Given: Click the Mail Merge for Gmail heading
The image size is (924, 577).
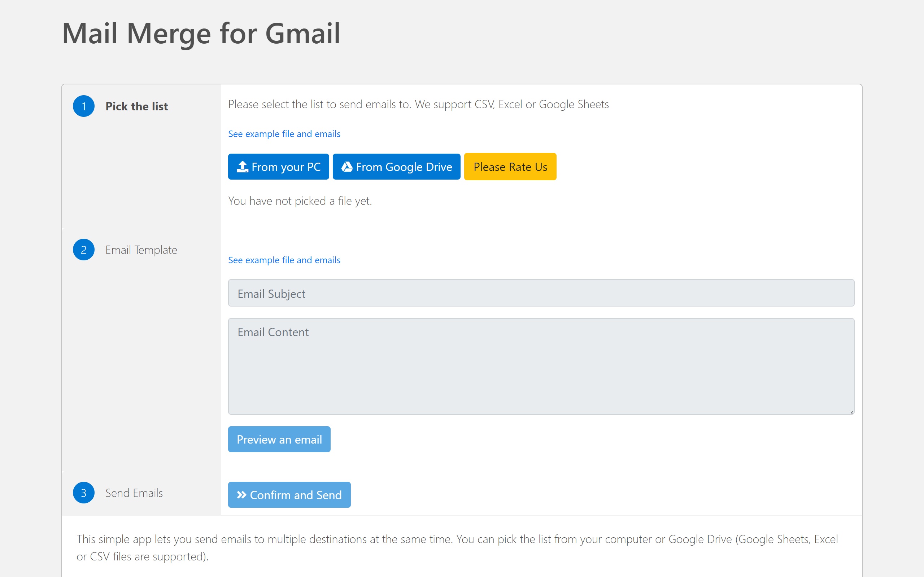Looking at the screenshot, I should [x=201, y=34].
